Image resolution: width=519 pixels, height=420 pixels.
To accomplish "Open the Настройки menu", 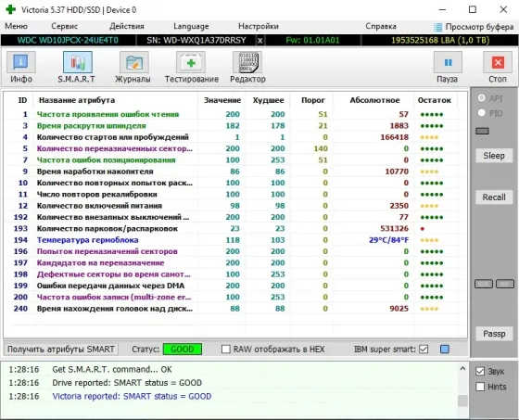I will (x=259, y=26).
